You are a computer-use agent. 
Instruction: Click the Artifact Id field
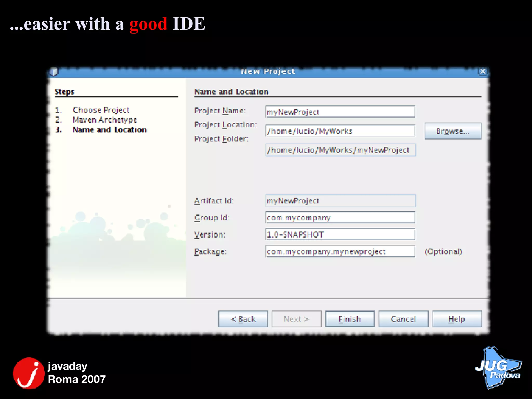tap(341, 201)
